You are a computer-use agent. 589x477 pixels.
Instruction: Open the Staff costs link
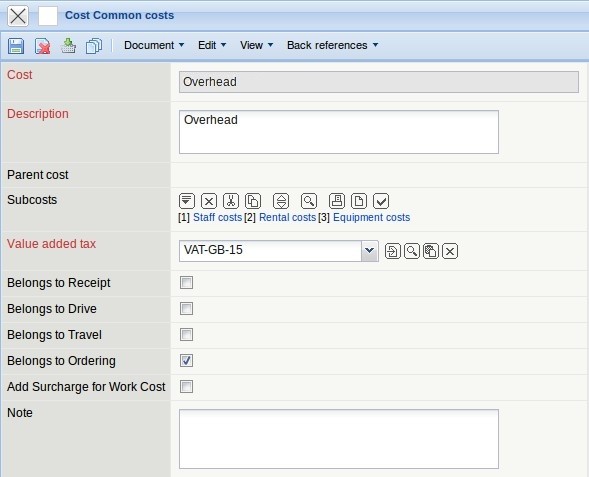coord(217,217)
